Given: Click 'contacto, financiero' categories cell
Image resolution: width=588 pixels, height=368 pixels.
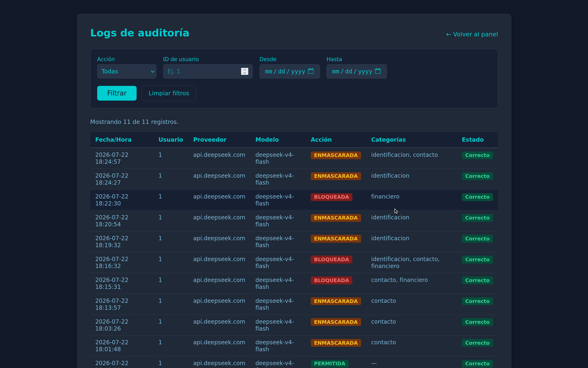Looking at the screenshot, I should [x=399, y=280].
